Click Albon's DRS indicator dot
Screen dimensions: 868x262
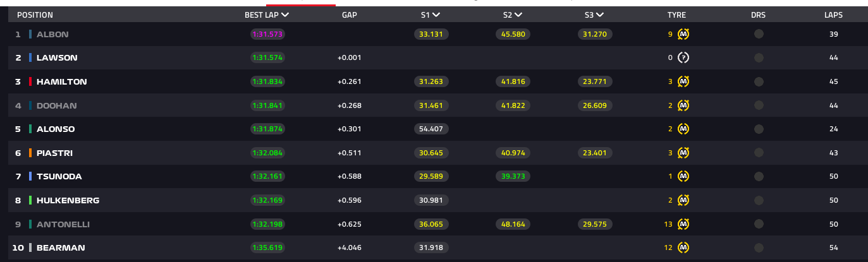pyautogui.click(x=759, y=34)
